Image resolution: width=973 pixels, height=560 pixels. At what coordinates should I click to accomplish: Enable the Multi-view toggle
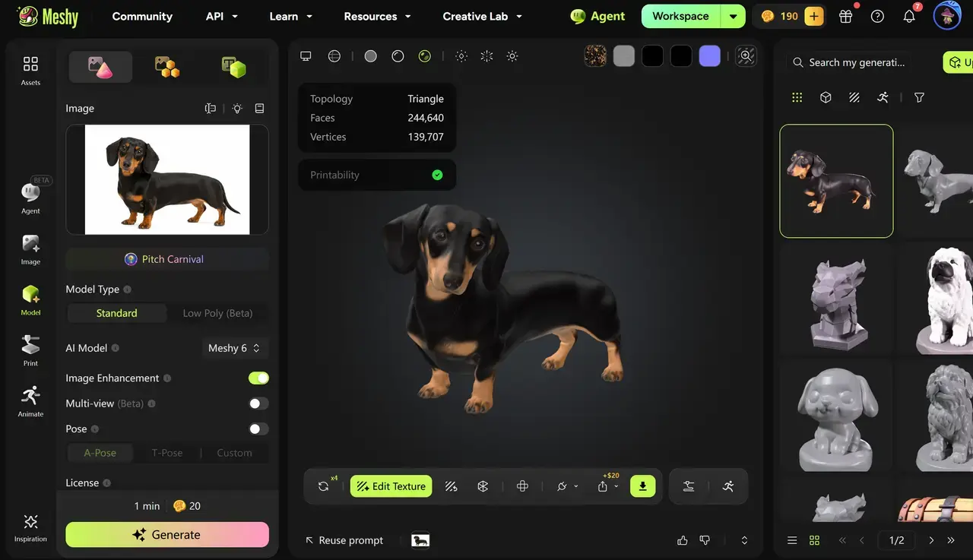pyautogui.click(x=258, y=403)
